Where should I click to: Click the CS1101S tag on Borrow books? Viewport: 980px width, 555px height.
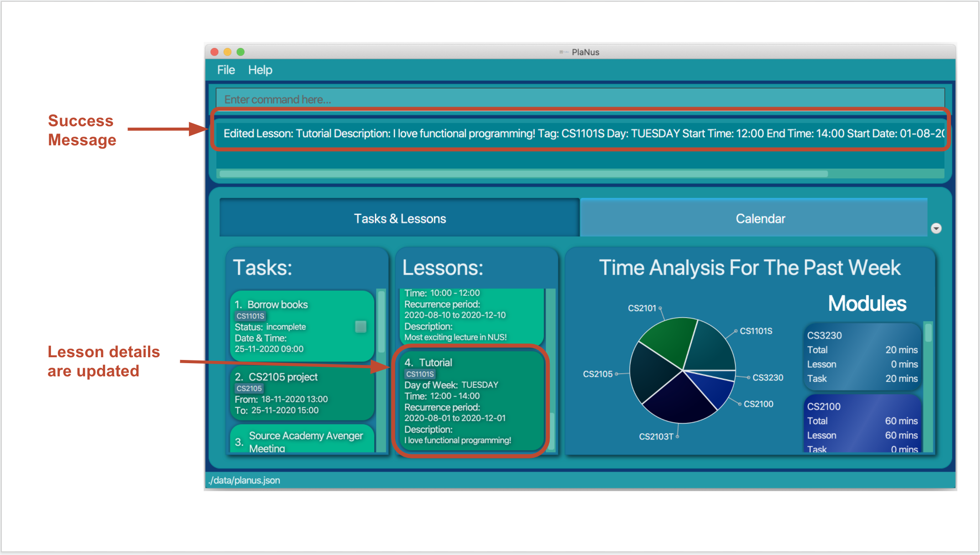coord(250,316)
